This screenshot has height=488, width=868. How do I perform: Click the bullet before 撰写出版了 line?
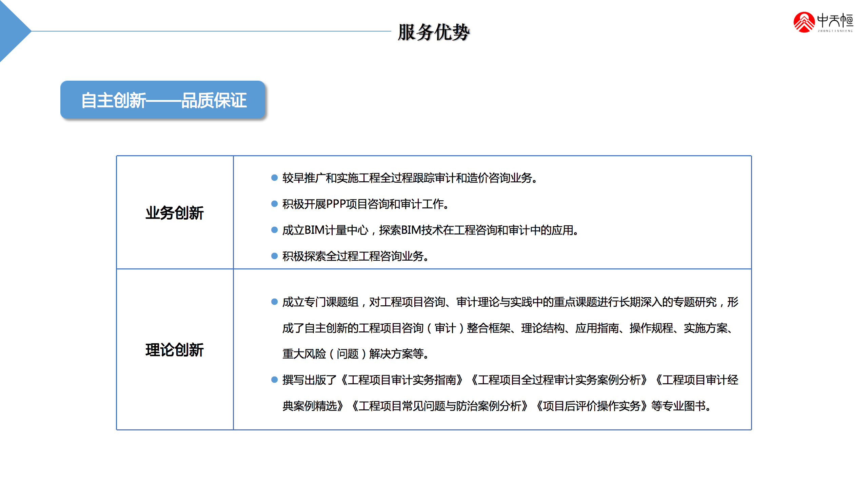click(x=274, y=380)
